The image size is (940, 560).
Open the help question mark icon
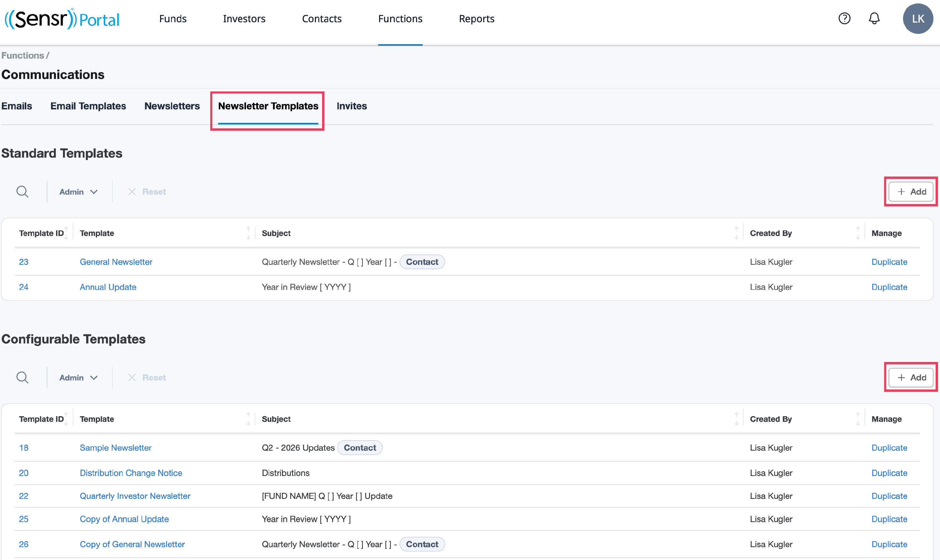844,18
